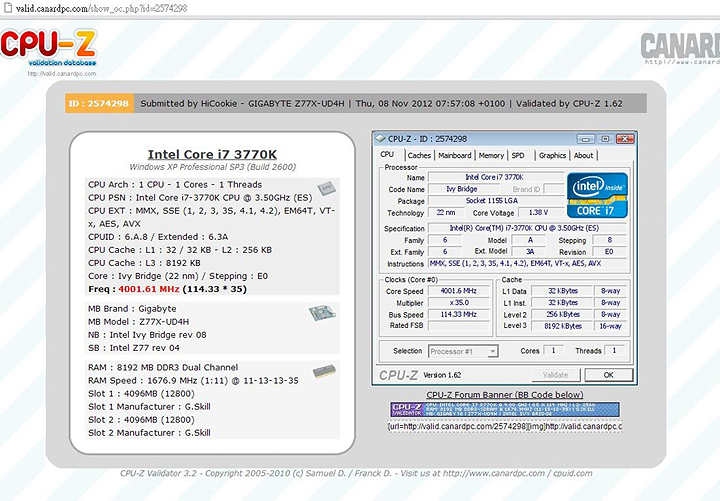Click the Level 2 256 KBytes field
The width and height of the screenshot is (720, 501).
[562, 314]
